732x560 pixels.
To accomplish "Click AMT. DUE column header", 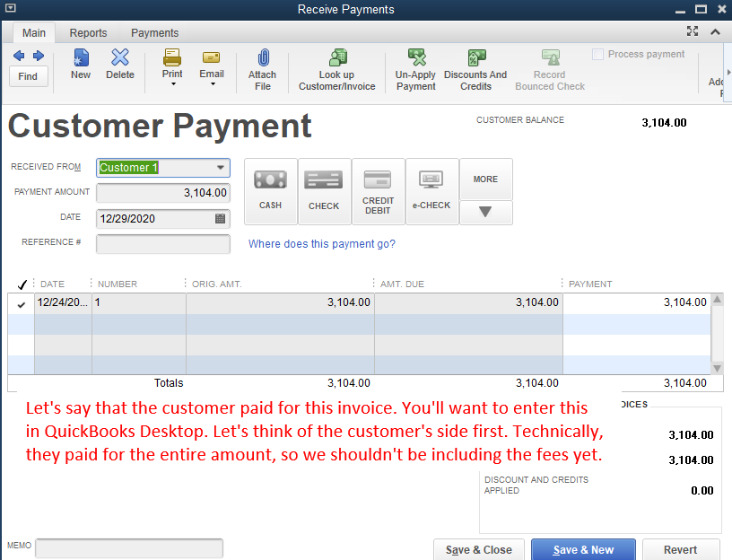I will pos(402,284).
